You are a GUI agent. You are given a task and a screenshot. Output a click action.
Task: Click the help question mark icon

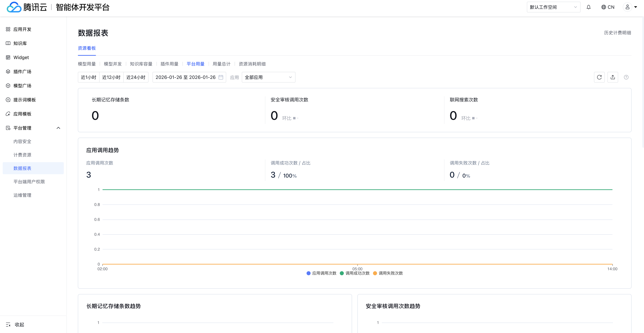[626, 77]
